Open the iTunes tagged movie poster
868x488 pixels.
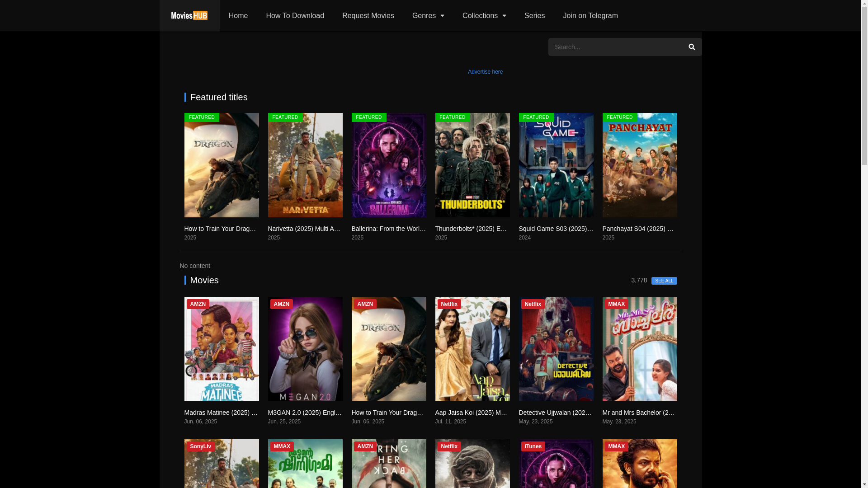click(556, 464)
